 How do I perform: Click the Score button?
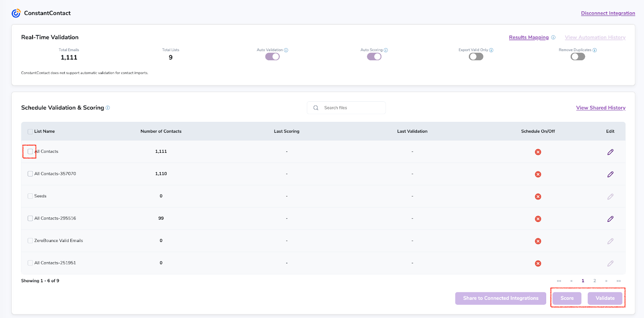[567, 298]
